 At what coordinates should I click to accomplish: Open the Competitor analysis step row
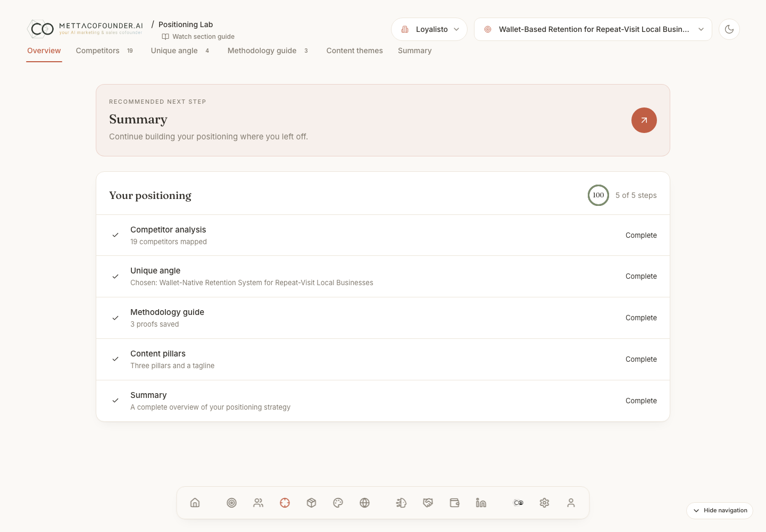pyautogui.click(x=383, y=235)
